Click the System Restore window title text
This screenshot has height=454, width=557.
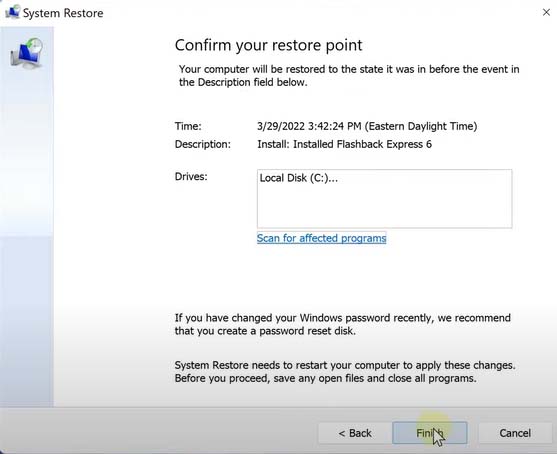pyautogui.click(x=63, y=13)
